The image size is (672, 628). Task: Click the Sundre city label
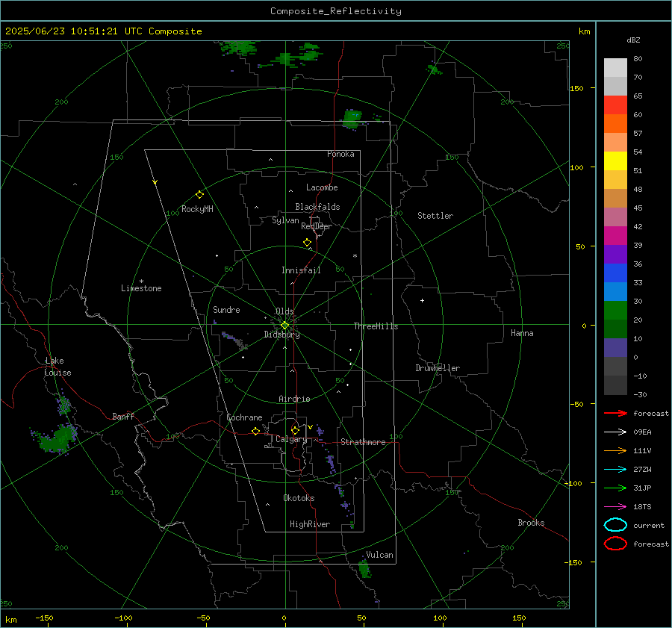point(226,309)
